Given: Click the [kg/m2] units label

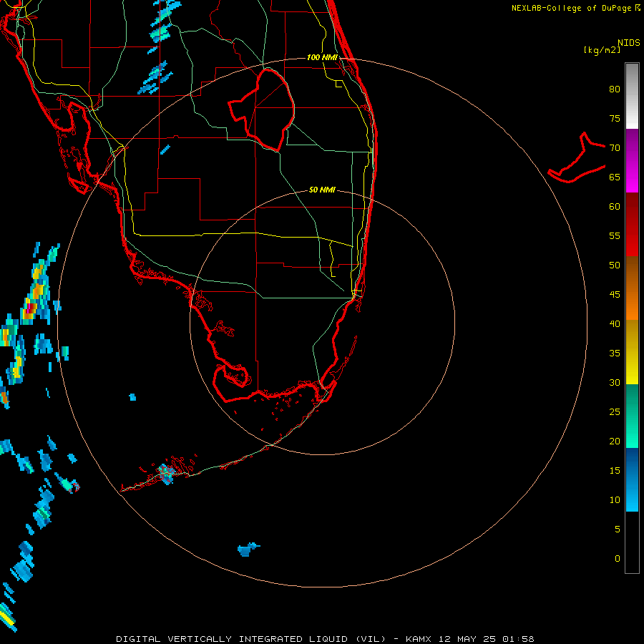Looking at the screenshot, I should pyautogui.click(x=602, y=50).
